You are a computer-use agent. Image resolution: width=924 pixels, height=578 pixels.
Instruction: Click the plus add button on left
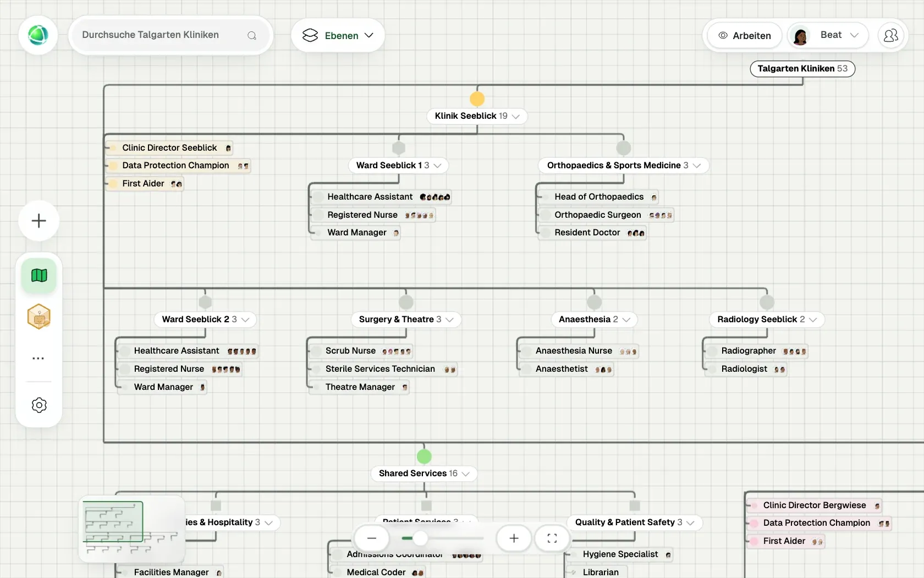coord(38,221)
